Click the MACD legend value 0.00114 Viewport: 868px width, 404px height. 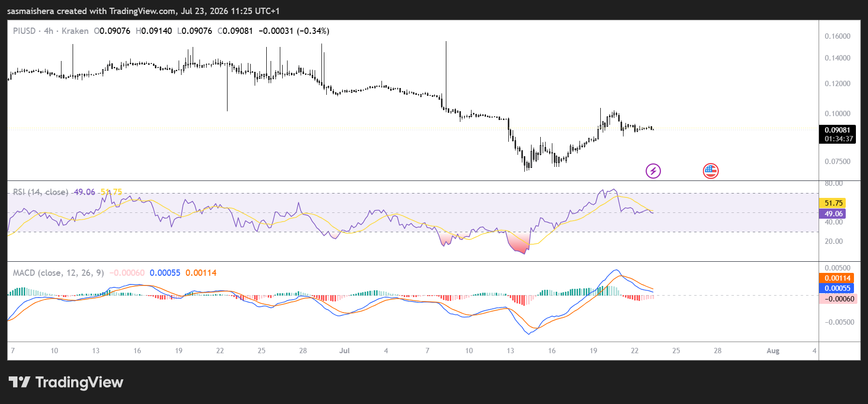201,273
